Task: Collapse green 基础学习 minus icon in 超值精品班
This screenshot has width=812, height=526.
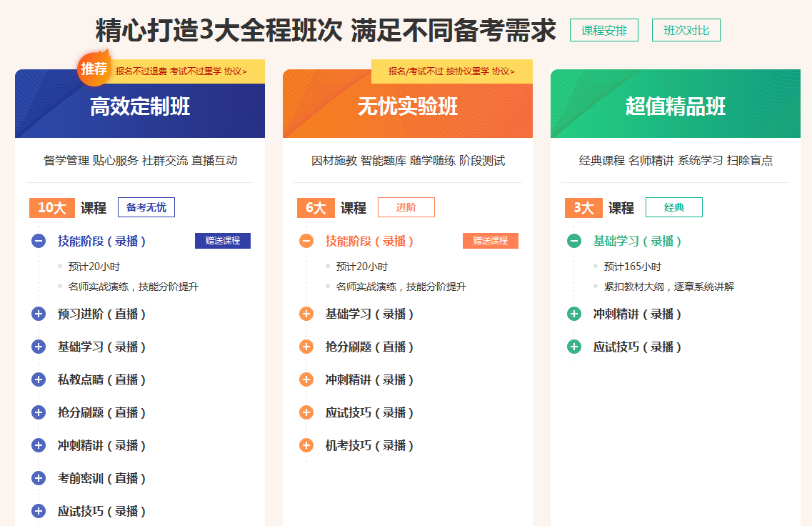Action: point(574,241)
